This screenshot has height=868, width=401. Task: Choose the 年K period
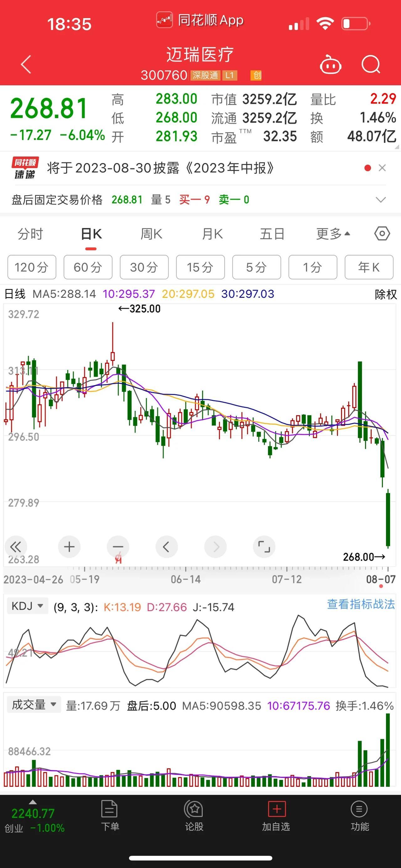369,267
